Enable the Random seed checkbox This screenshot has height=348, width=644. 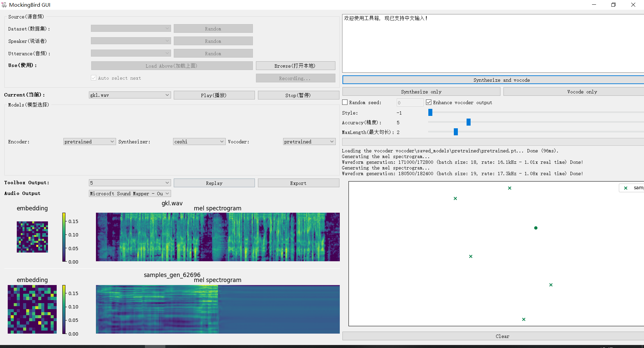click(x=344, y=102)
